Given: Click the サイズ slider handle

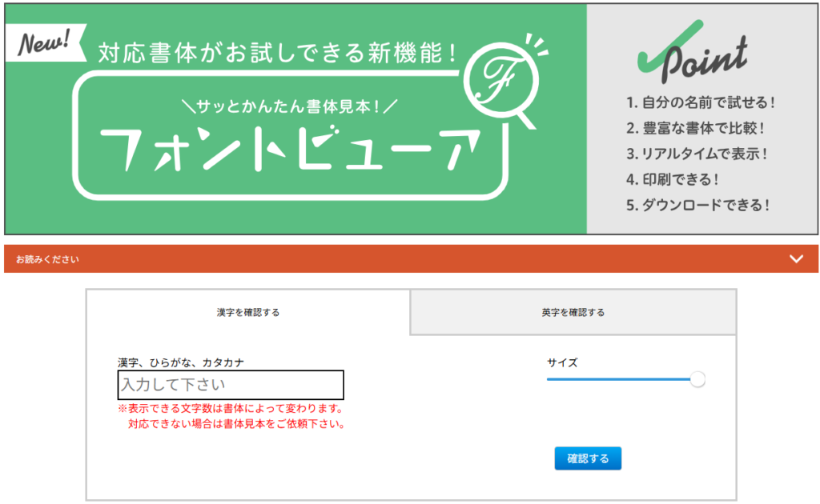Looking at the screenshot, I should coord(697,379).
